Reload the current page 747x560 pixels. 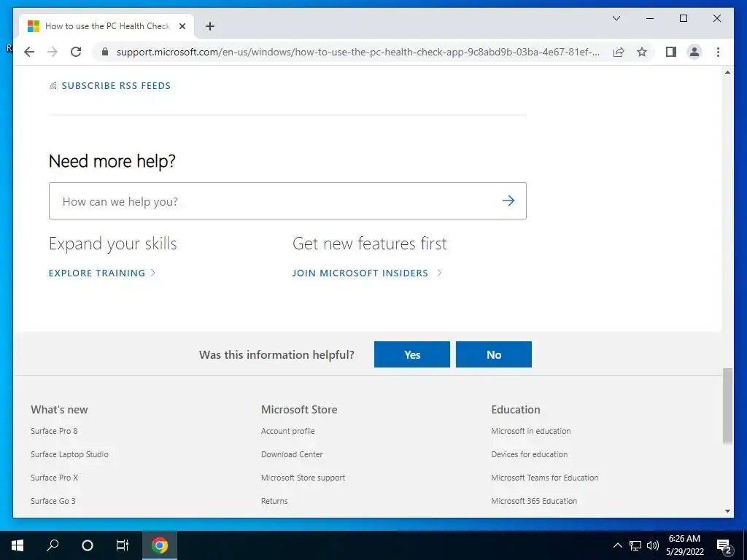(76, 52)
